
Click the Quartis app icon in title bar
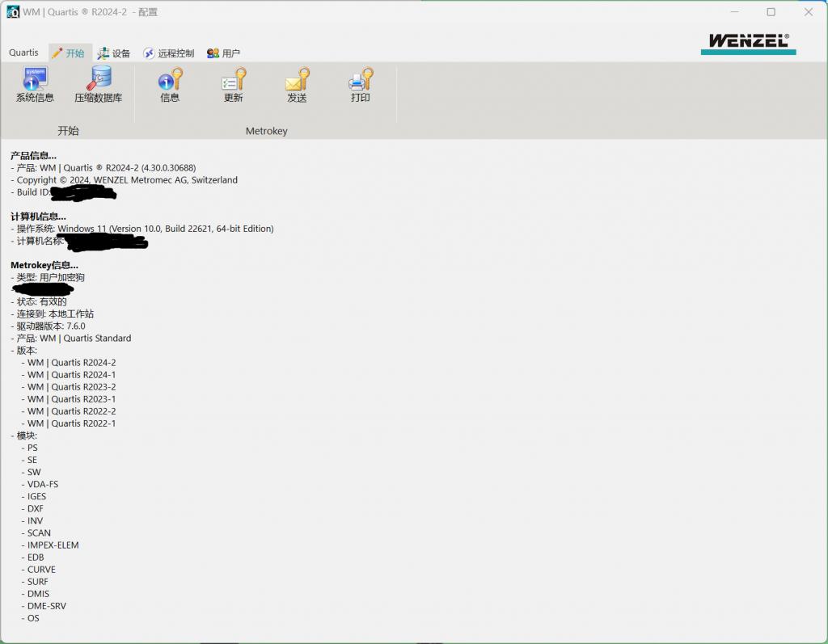point(13,12)
